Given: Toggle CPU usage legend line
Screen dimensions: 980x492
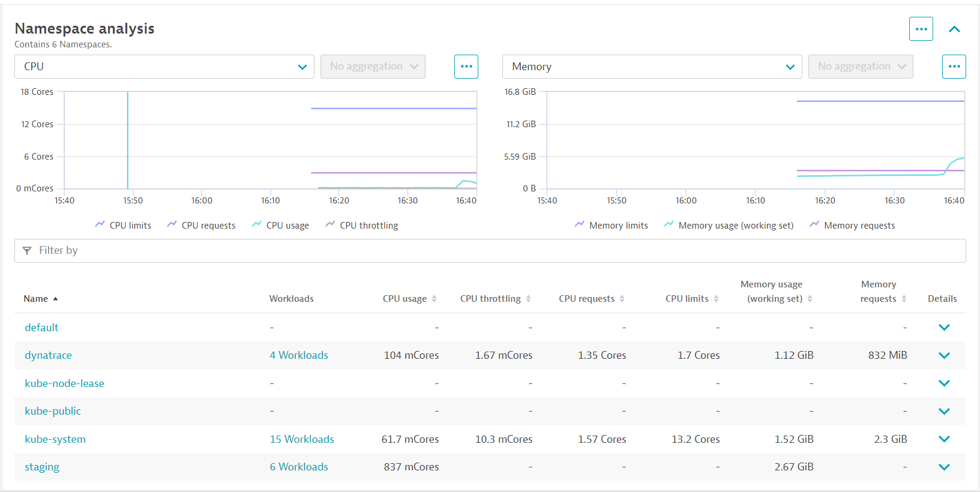Looking at the screenshot, I should point(281,225).
